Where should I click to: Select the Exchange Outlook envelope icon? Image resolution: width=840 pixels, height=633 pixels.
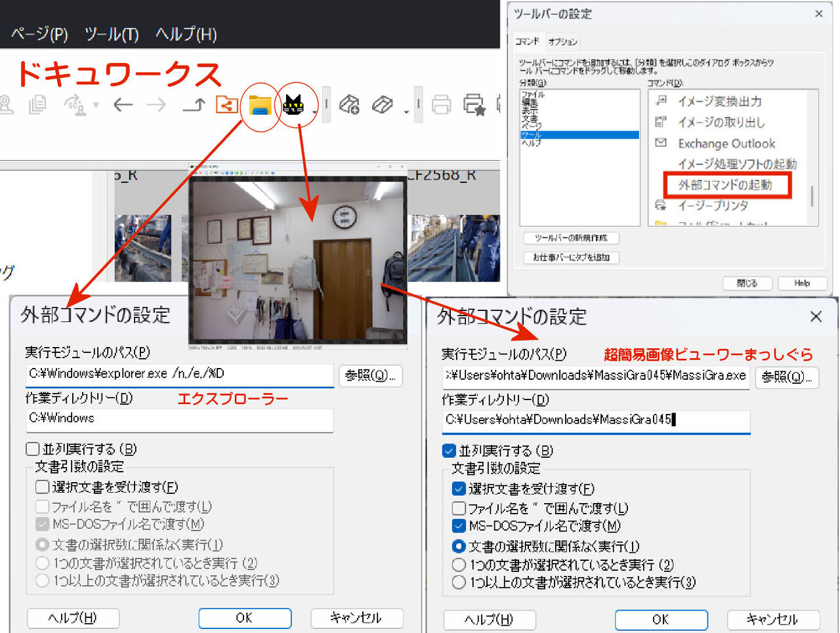tap(661, 143)
